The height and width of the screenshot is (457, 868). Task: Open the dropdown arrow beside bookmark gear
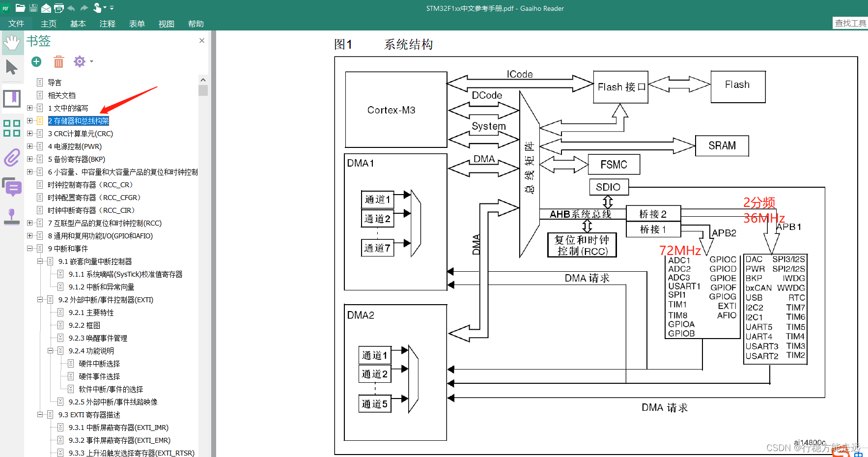point(91,62)
